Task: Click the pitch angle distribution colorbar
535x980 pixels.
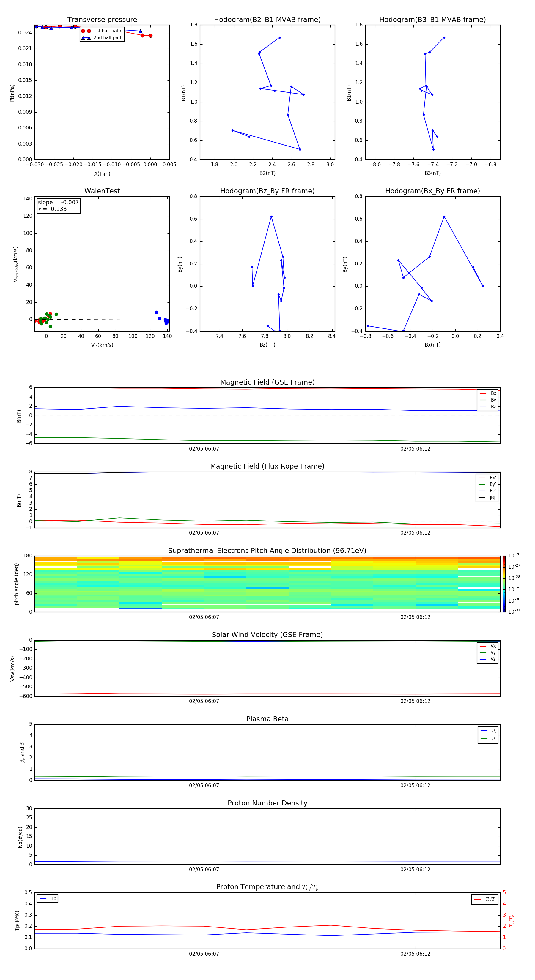Action: coord(504,584)
